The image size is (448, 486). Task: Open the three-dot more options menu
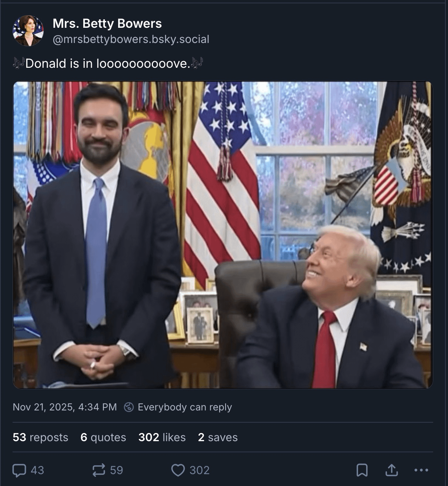click(421, 470)
